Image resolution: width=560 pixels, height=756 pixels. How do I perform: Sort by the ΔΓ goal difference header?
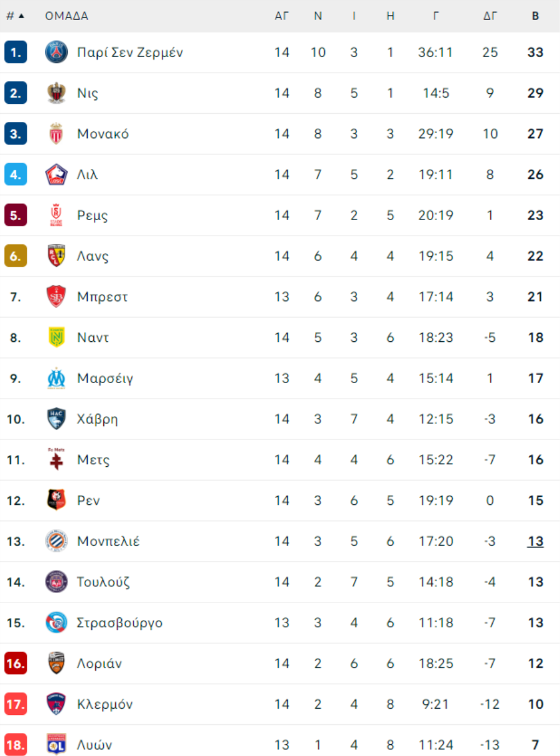490,16
